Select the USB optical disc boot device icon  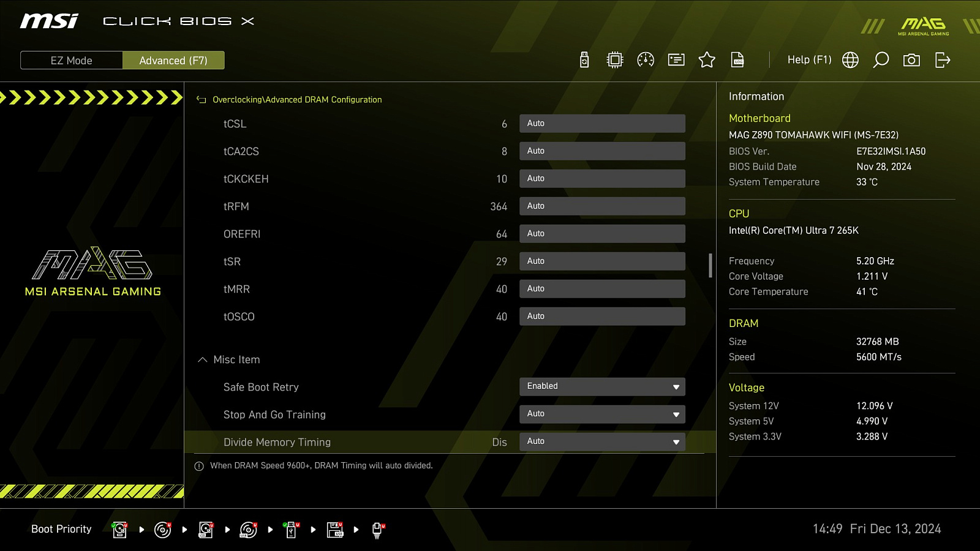point(248,530)
